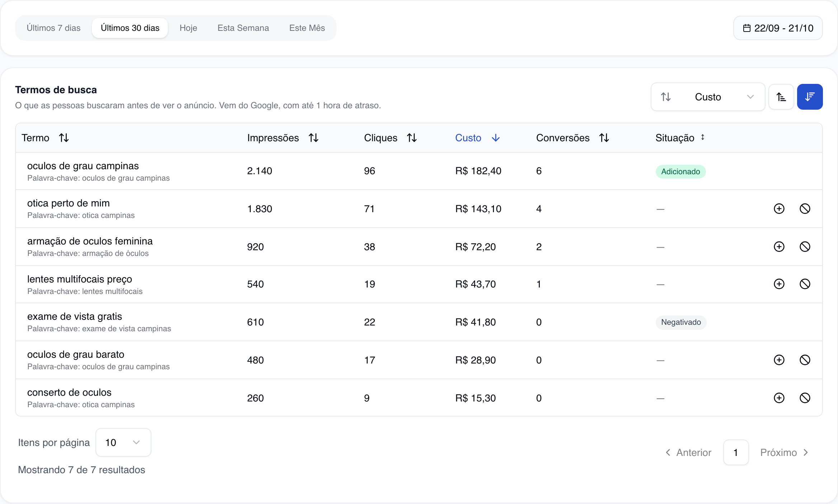Screen dimensions: 838x504
Task: Switch to Esta Semana tab
Action: coord(243,28)
